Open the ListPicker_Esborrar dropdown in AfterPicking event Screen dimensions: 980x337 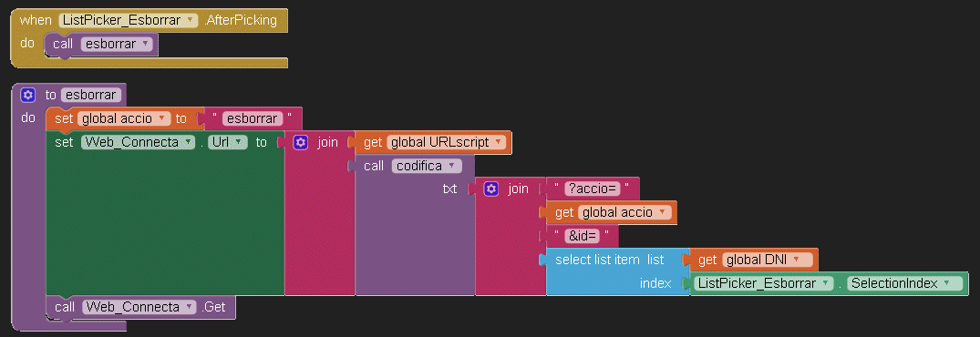[x=129, y=20]
